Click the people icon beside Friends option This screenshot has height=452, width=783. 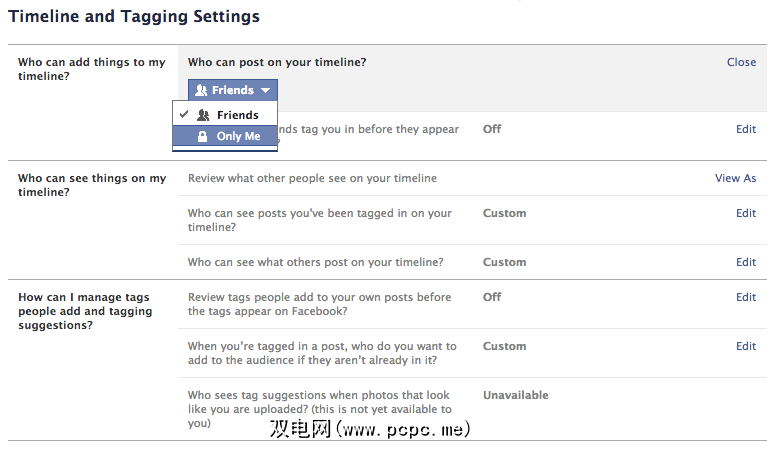203,115
